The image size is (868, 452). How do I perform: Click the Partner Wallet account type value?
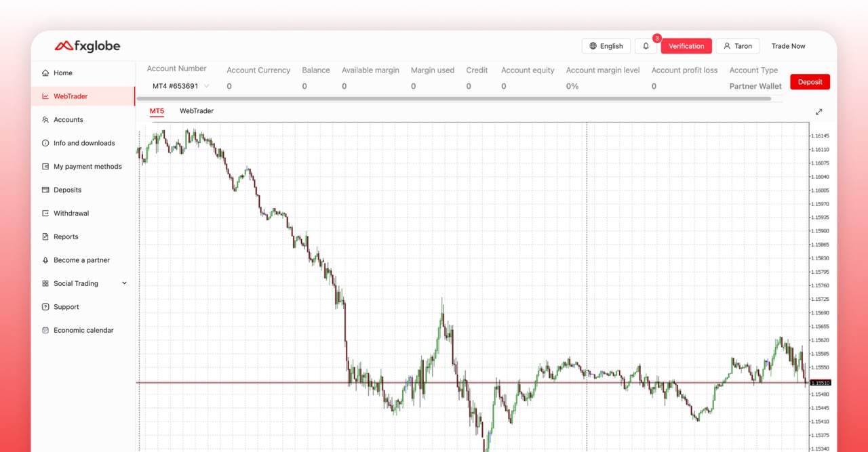click(x=755, y=86)
